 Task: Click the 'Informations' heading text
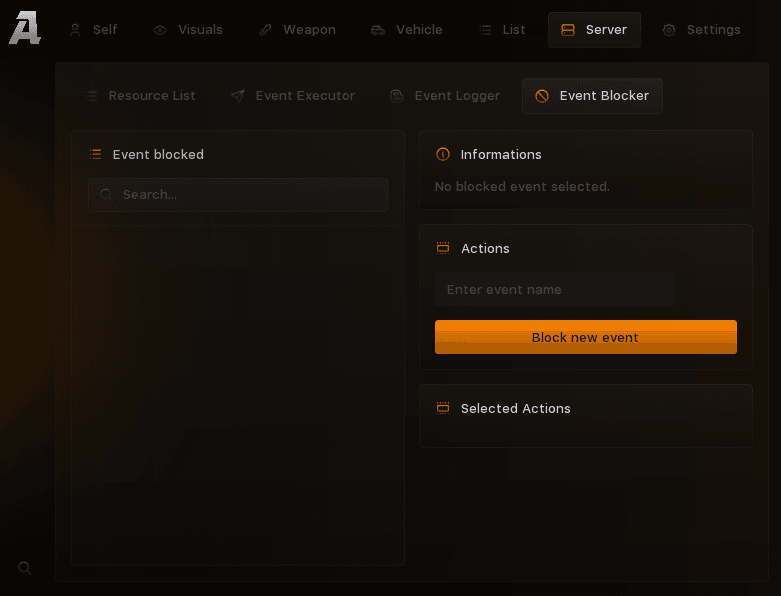[x=501, y=155]
